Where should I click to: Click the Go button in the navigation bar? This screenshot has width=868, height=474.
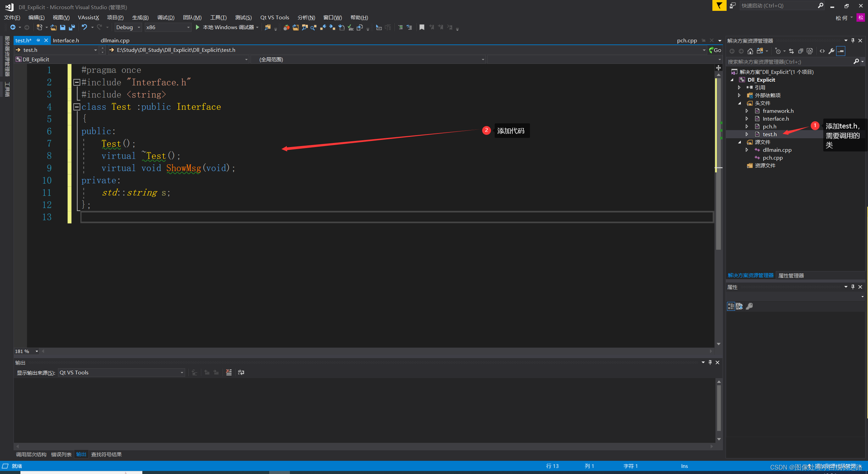(x=715, y=50)
